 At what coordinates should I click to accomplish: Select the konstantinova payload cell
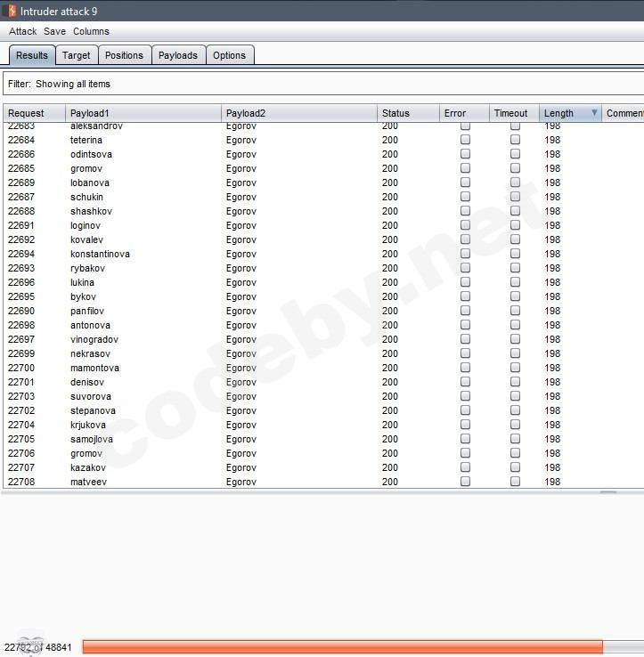point(100,254)
